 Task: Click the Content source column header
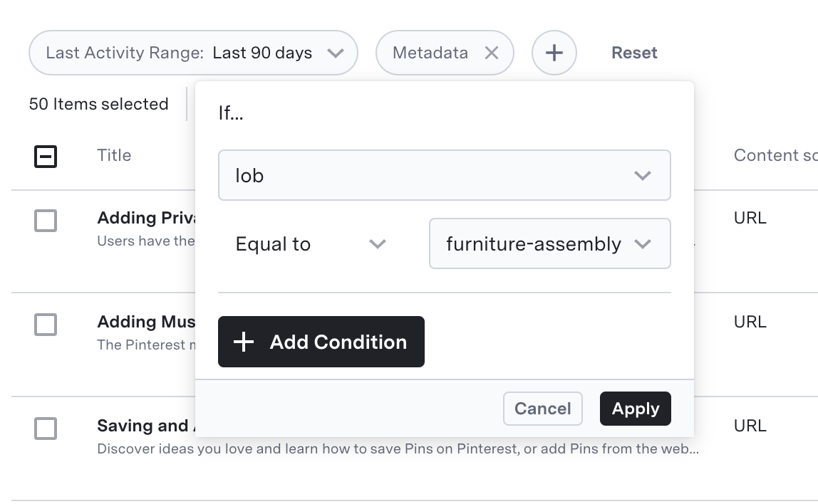[775, 155]
